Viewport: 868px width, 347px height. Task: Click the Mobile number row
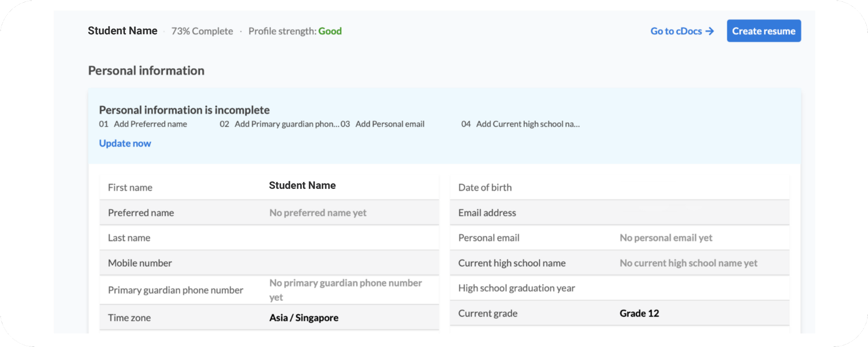click(269, 263)
